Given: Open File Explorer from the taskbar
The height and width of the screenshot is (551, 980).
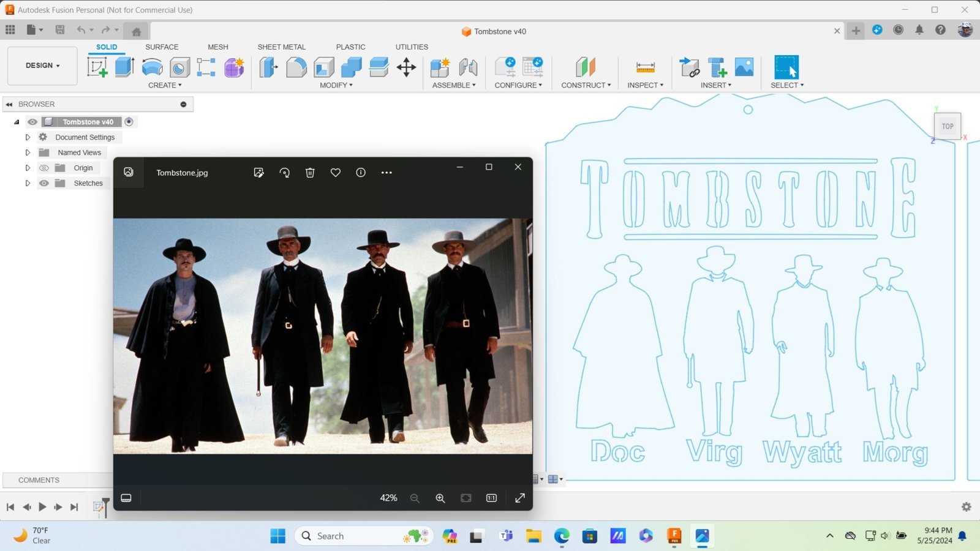Looking at the screenshot, I should pos(533,536).
